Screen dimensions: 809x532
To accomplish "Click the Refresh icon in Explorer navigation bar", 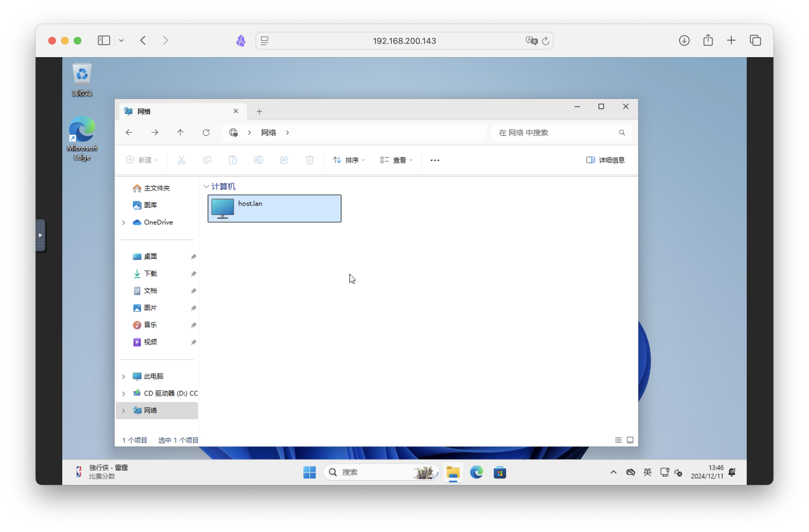I will point(206,133).
